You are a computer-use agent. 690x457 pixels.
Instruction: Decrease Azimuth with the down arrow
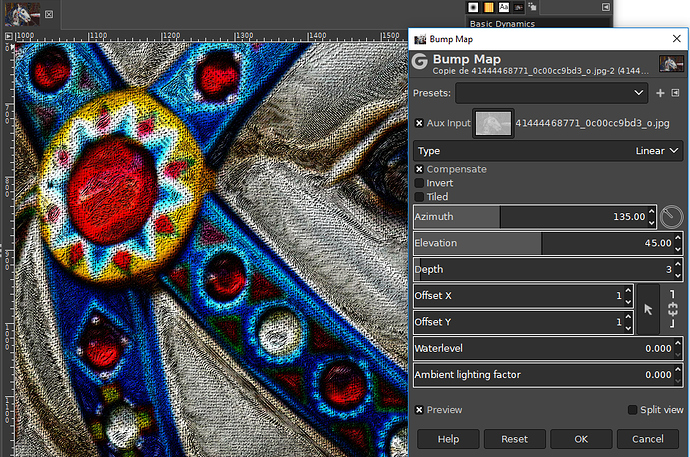click(651, 222)
